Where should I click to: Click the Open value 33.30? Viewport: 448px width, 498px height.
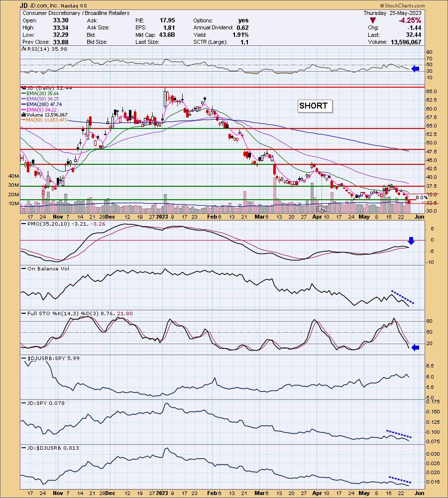(x=60, y=20)
